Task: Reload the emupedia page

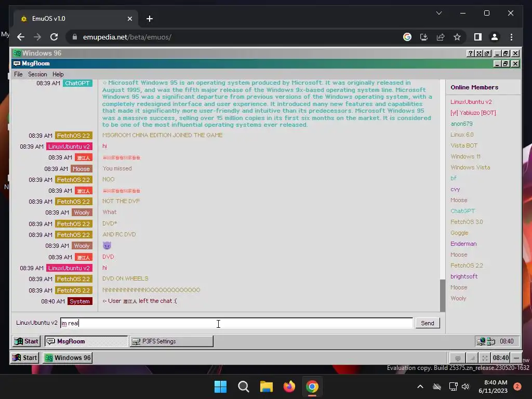Action: tap(54, 37)
